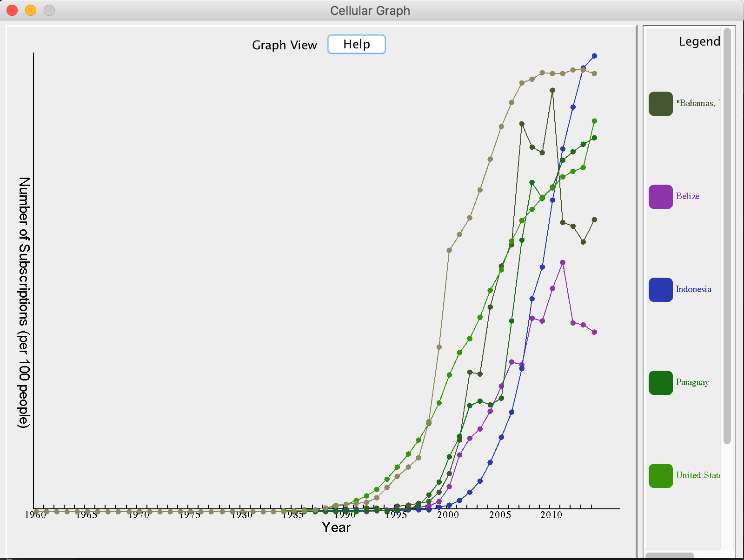The width and height of the screenshot is (744, 560).
Task: Click the Legend panel horizontal scrollbar
Action: click(x=670, y=555)
